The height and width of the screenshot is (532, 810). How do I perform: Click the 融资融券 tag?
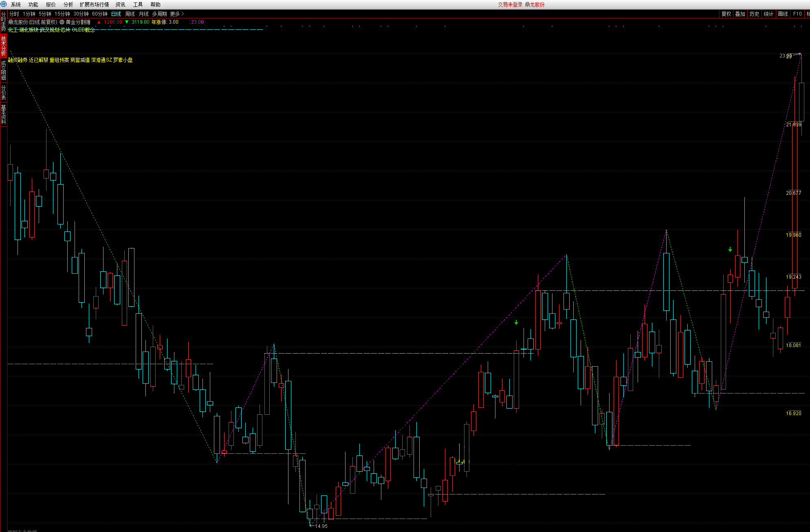[18, 60]
